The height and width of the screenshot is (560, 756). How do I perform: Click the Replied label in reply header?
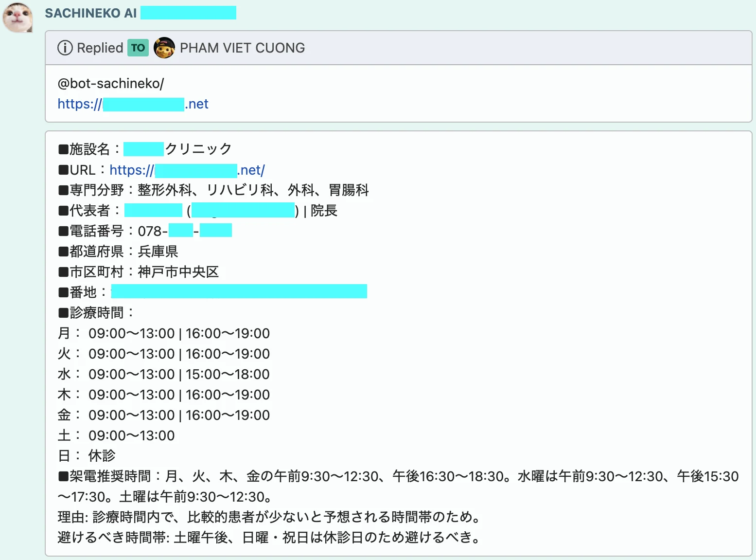[x=100, y=48]
